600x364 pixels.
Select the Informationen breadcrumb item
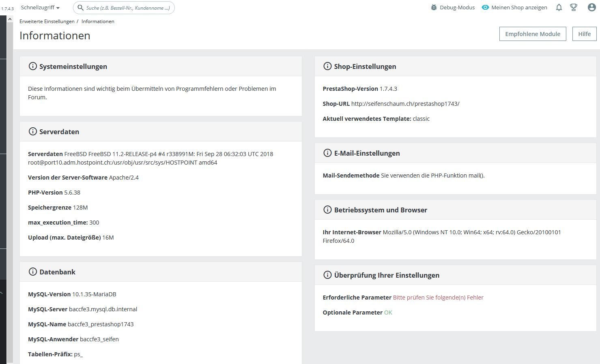[98, 21]
